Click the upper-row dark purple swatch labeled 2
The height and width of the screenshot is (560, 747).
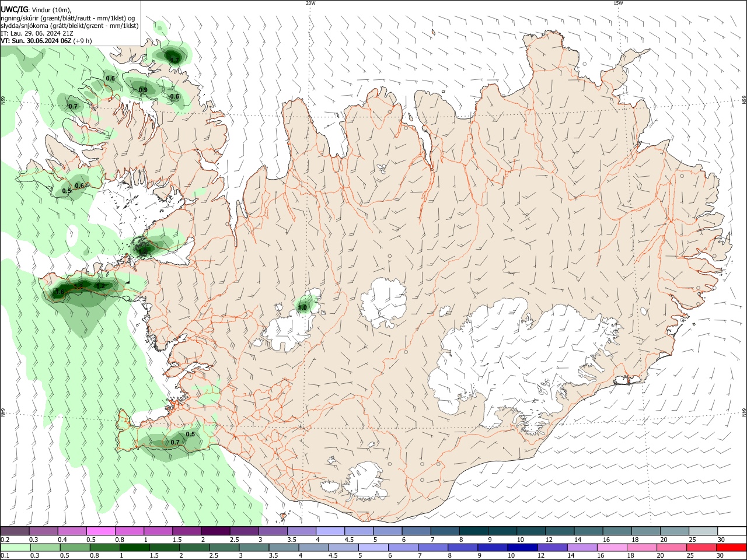215,531
